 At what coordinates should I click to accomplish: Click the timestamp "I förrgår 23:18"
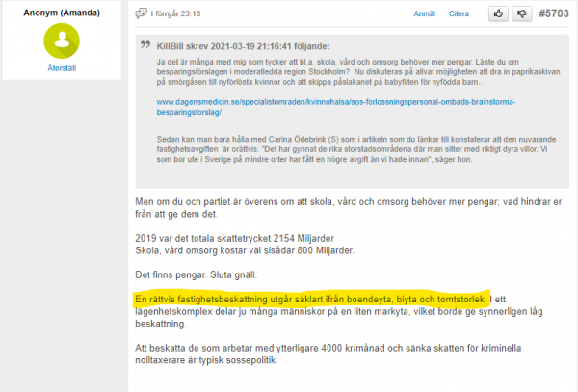click(x=175, y=14)
